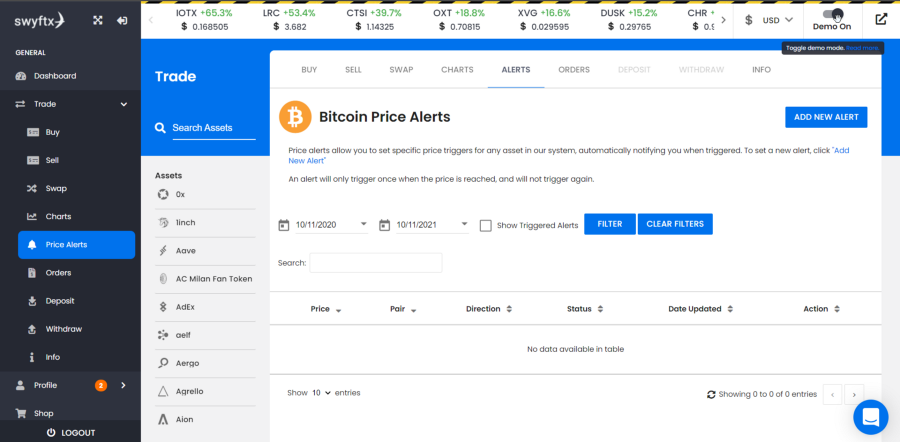
Task: Click the collapse sidebar arrow icon
Action: (122, 20)
